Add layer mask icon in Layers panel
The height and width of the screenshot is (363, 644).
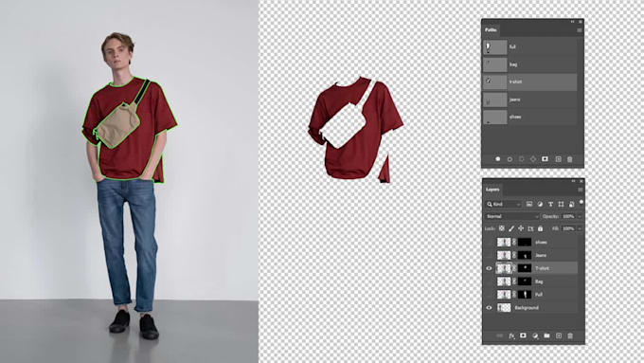tap(523, 336)
